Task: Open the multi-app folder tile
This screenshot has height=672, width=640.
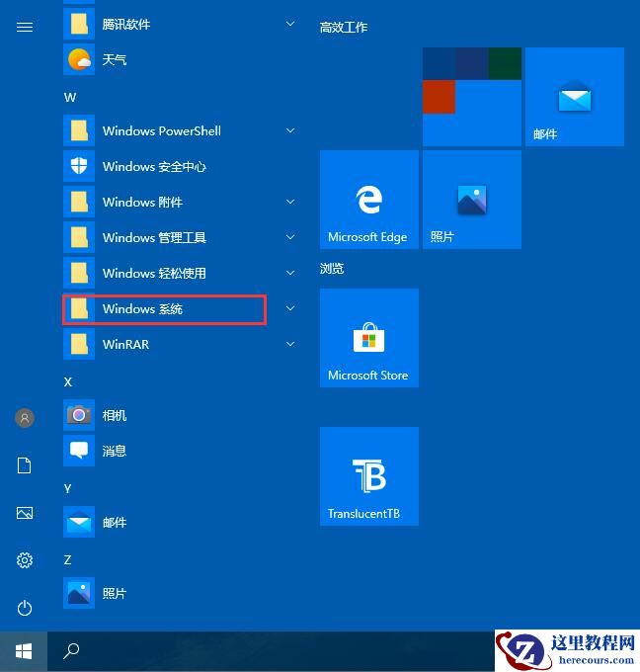Action: pos(472,97)
